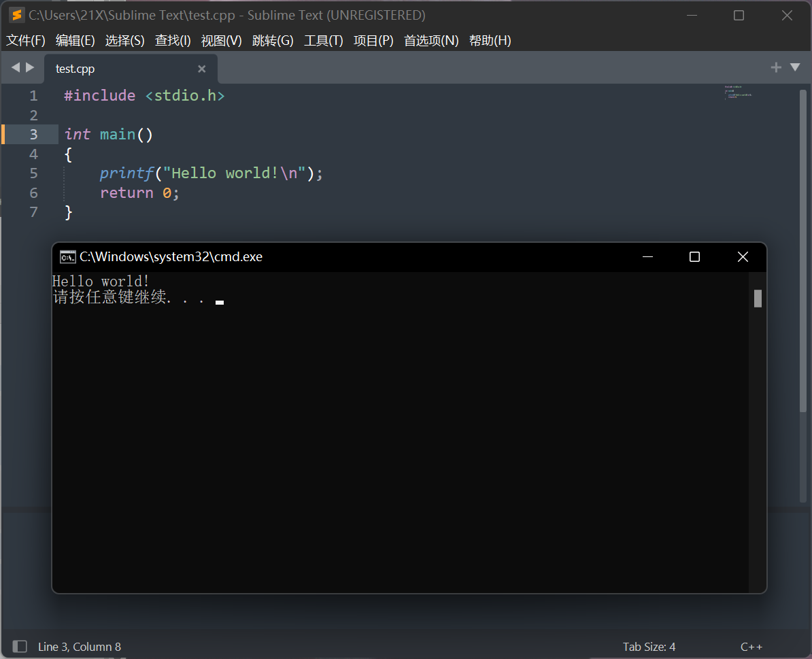Open the 选择(S) menu
812x659 pixels.
[x=125, y=41]
